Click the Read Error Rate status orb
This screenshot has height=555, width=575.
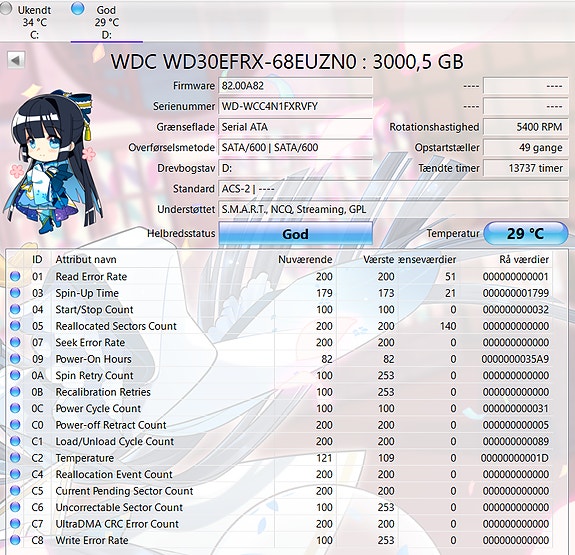[15, 276]
